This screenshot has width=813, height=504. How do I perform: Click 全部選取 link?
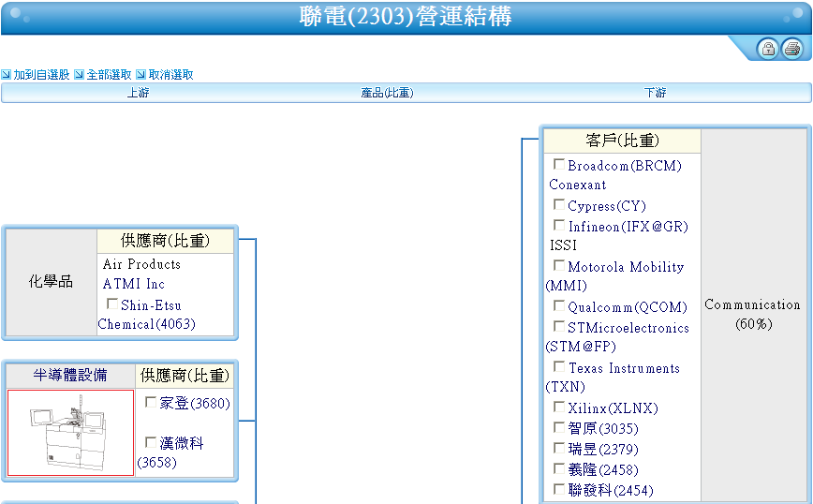click(x=109, y=75)
